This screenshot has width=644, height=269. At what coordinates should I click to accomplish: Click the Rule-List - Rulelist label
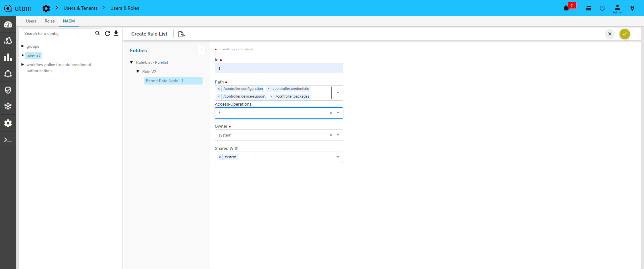point(152,62)
